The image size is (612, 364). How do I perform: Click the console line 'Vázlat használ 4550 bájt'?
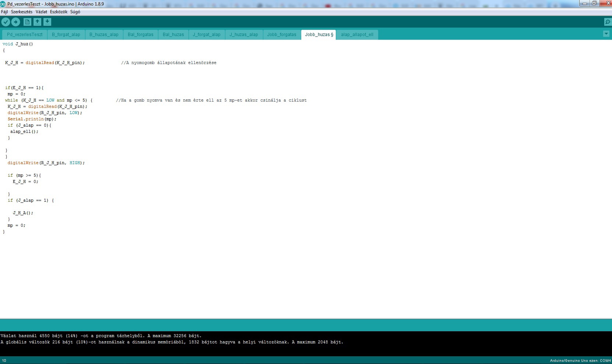[x=101, y=336]
